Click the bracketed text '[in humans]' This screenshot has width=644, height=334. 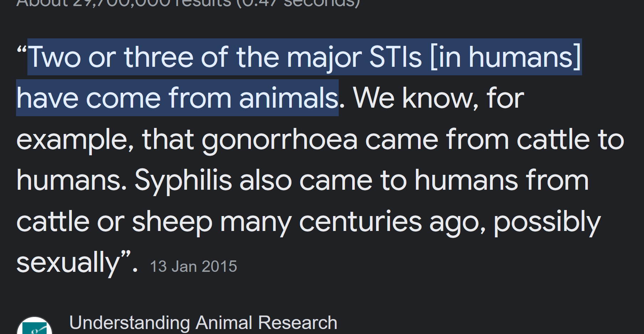point(506,57)
